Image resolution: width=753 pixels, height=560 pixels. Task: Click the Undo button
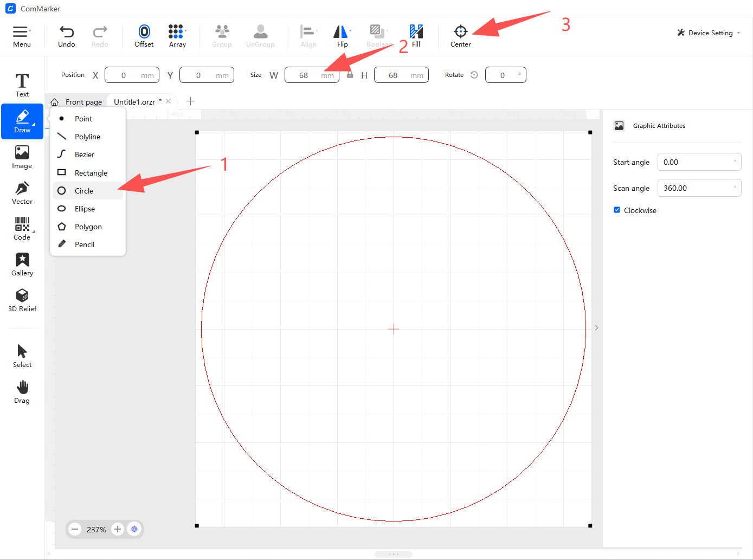[x=67, y=35]
